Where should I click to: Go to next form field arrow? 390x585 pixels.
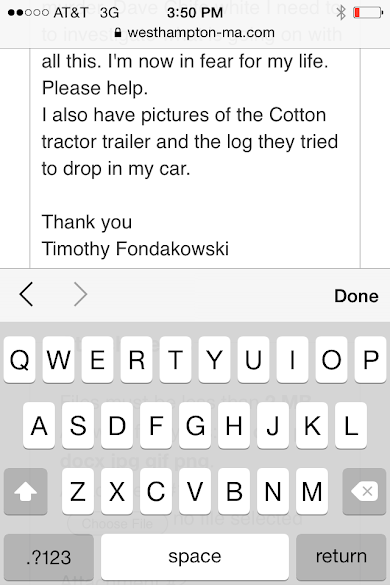[80, 294]
